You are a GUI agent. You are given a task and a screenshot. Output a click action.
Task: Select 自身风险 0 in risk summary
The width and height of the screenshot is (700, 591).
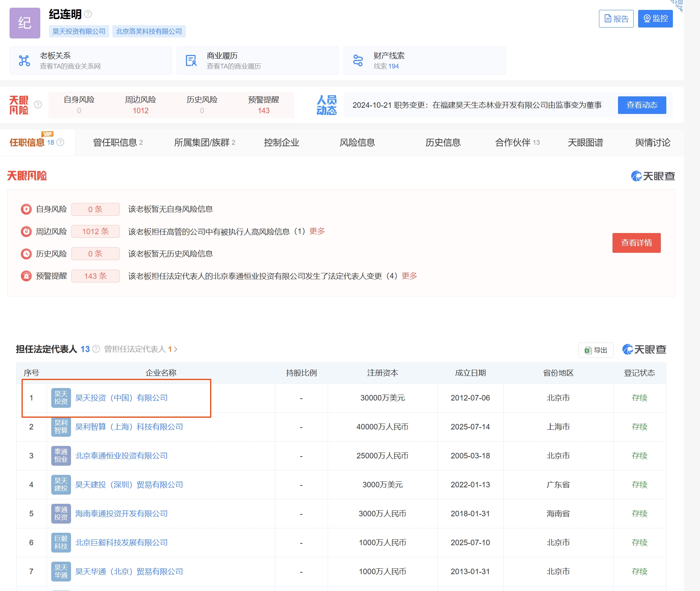click(x=79, y=105)
